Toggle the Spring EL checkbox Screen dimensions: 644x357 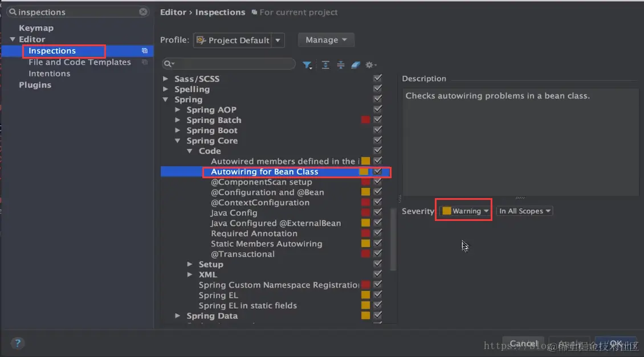[378, 294]
